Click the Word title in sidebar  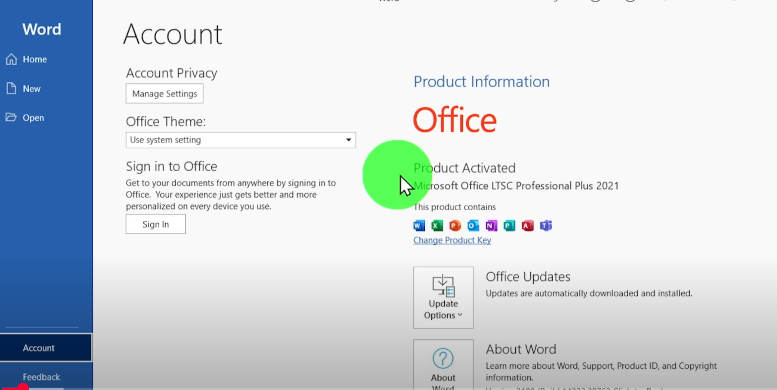[x=42, y=29]
